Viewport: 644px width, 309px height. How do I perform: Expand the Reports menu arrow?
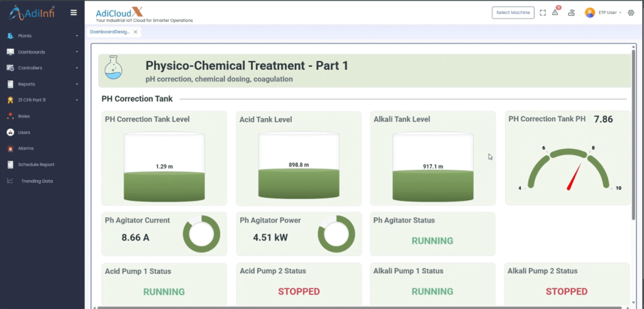tap(77, 84)
